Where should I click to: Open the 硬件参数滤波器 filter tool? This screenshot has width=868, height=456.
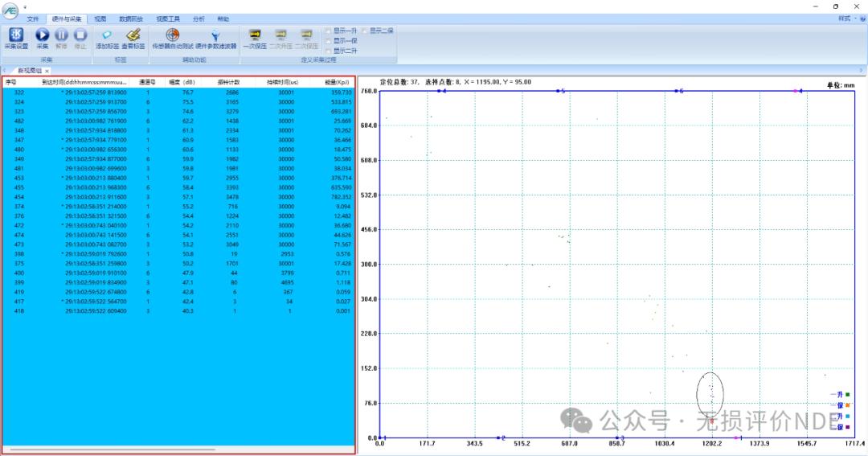point(215,38)
